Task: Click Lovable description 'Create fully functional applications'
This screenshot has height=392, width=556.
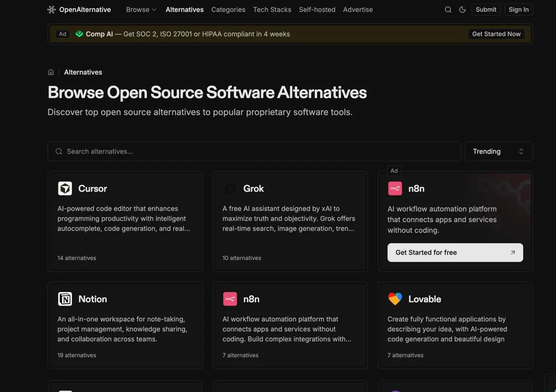Action: tap(447, 329)
